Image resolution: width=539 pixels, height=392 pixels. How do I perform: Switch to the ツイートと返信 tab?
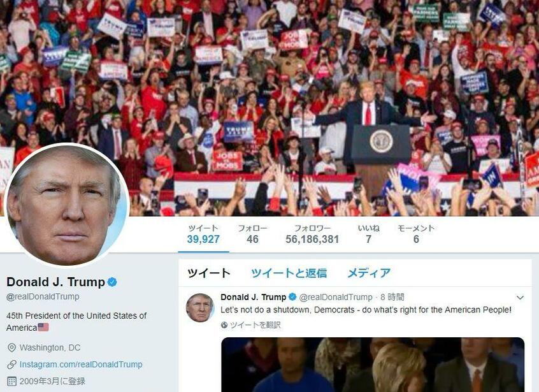point(289,273)
